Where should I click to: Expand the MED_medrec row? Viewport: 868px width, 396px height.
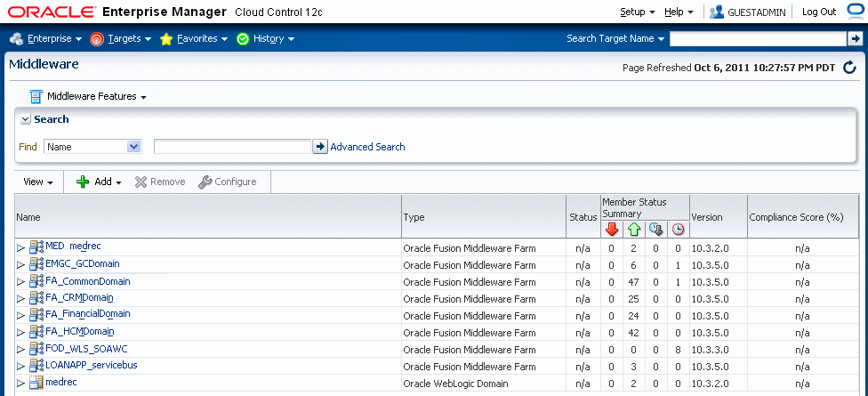[21, 247]
